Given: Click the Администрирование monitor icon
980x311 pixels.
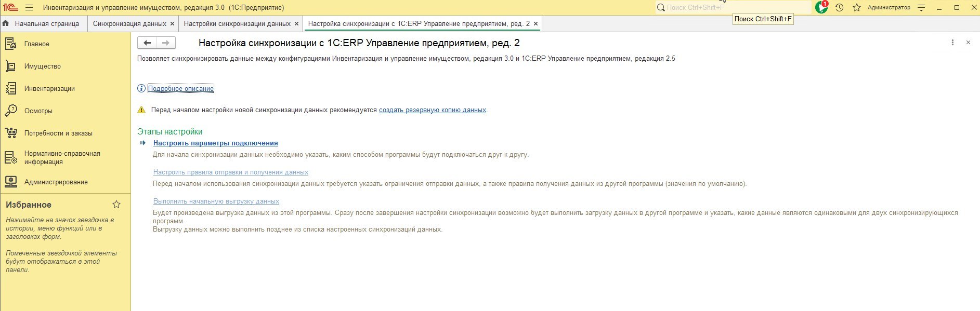Looking at the screenshot, I should coord(11,182).
